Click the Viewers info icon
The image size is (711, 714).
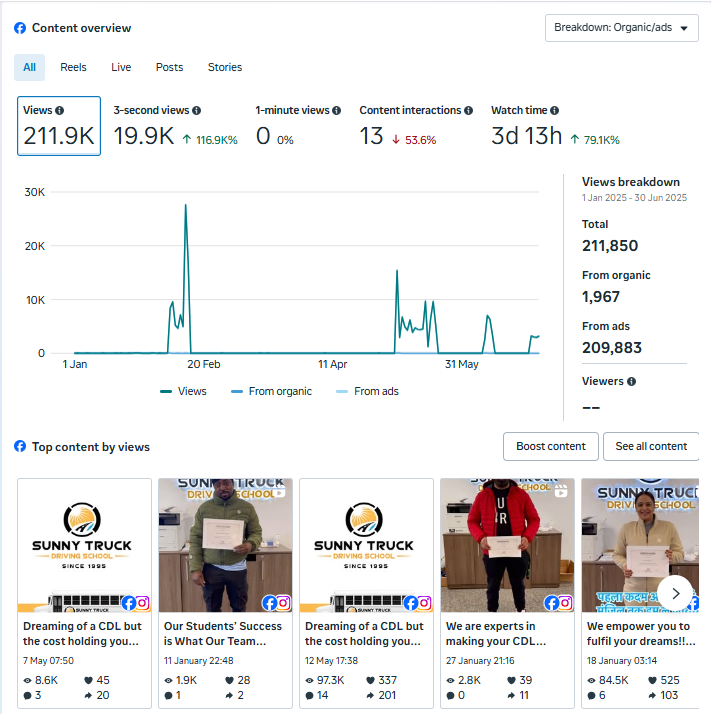pos(631,381)
